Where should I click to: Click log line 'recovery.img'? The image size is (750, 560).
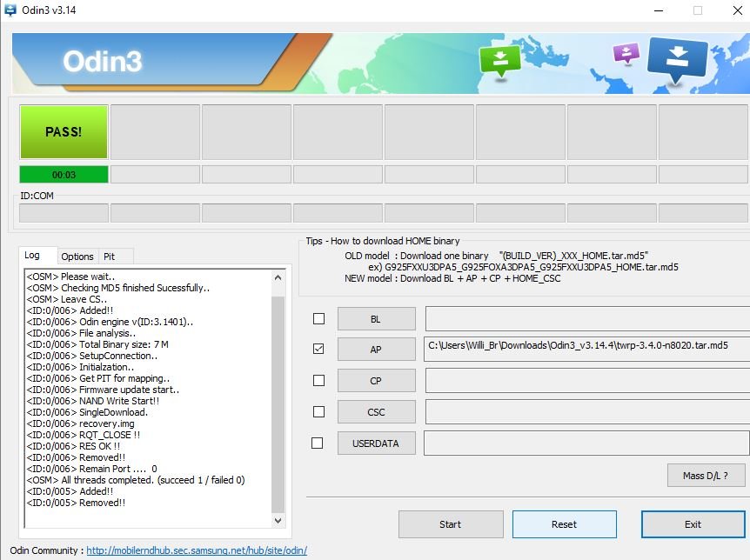(81, 423)
